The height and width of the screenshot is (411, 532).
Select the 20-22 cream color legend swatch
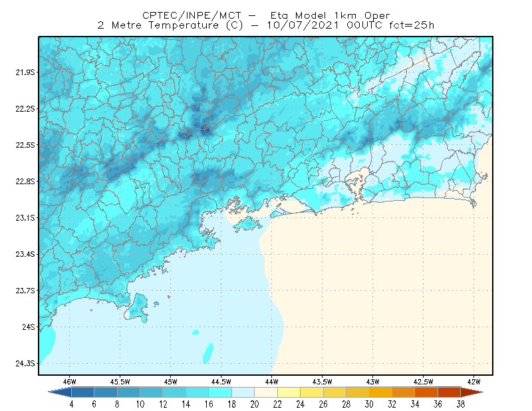click(266, 392)
